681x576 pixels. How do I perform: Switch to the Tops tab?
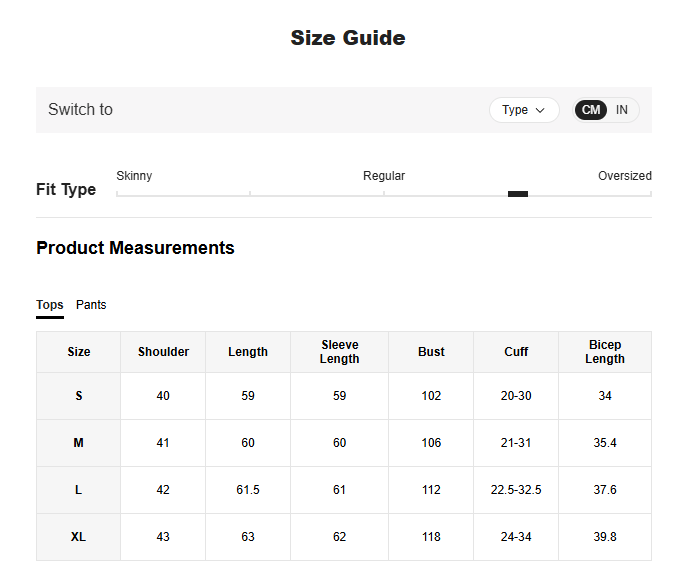[x=50, y=305]
